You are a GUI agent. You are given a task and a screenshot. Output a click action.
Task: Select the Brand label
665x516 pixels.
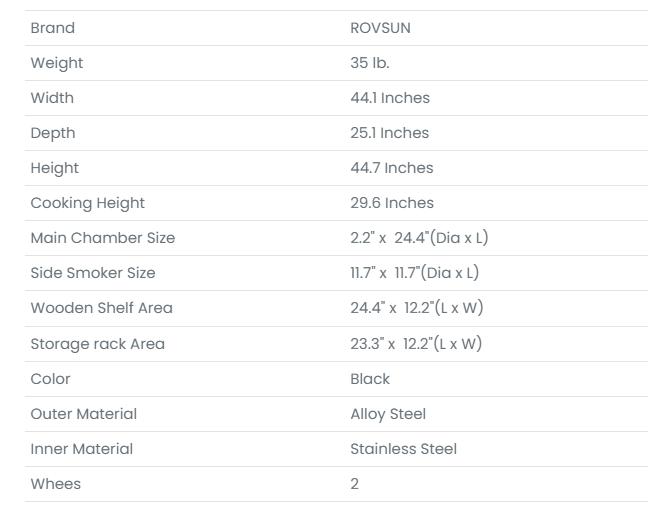(x=52, y=28)
